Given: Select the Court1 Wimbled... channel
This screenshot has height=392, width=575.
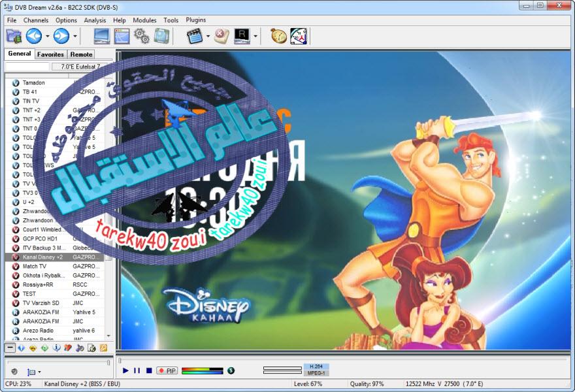Looking at the screenshot, I should click(55, 229).
